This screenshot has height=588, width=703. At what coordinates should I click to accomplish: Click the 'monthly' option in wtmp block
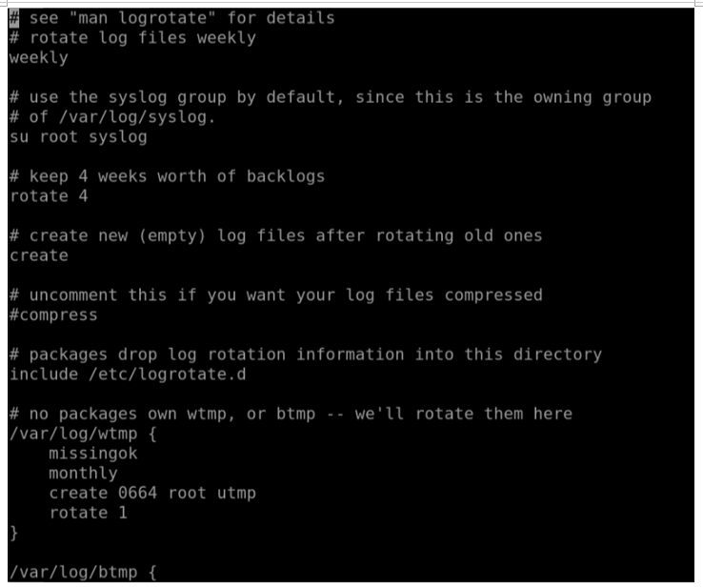click(x=84, y=474)
